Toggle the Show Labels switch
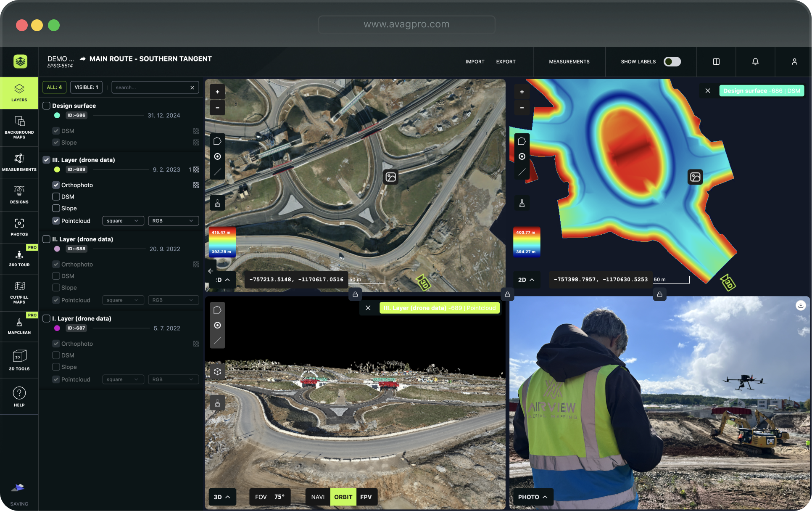The height and width of the screenshot is (511, 812). click(672, 61)
